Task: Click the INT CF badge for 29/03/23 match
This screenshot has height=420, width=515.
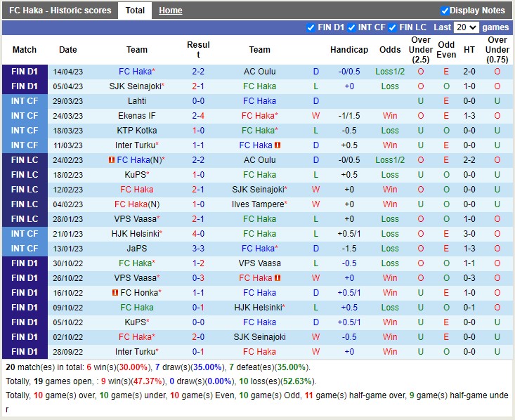Action: [x=25, y=101]
